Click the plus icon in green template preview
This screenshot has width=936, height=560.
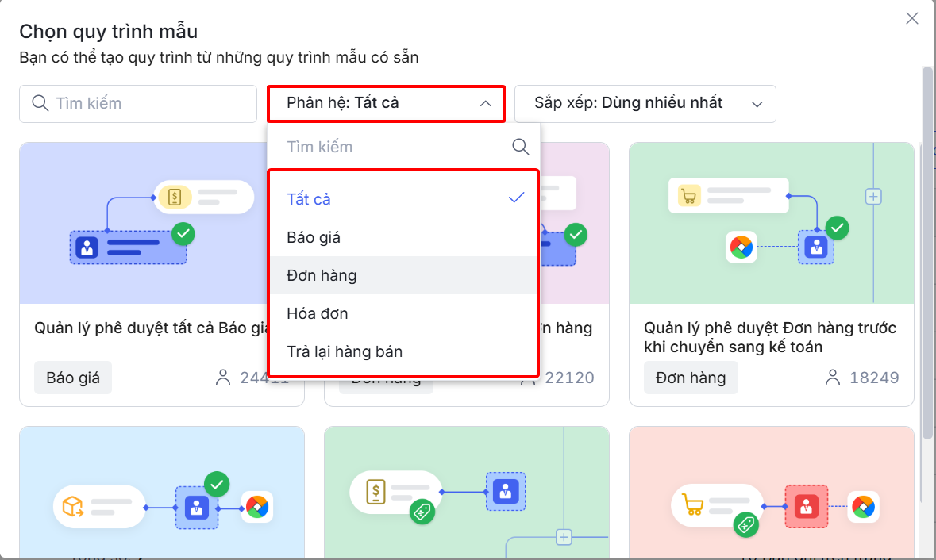(x=873, y=196)
